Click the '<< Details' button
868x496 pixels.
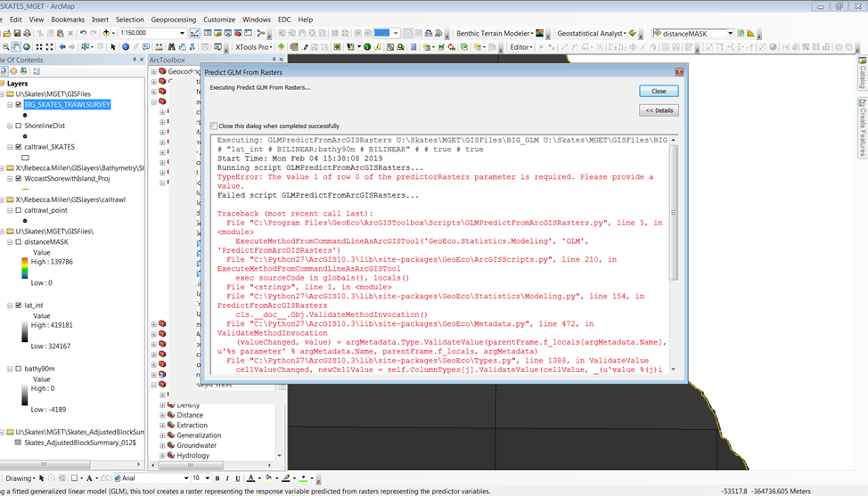pos(659,110)
